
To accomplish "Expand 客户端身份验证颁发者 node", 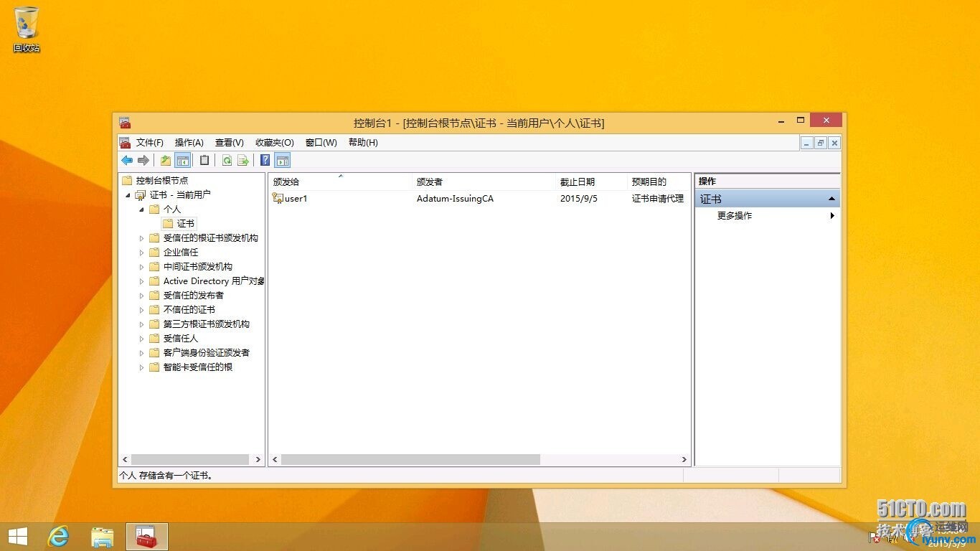I will (x=142, y=353).
